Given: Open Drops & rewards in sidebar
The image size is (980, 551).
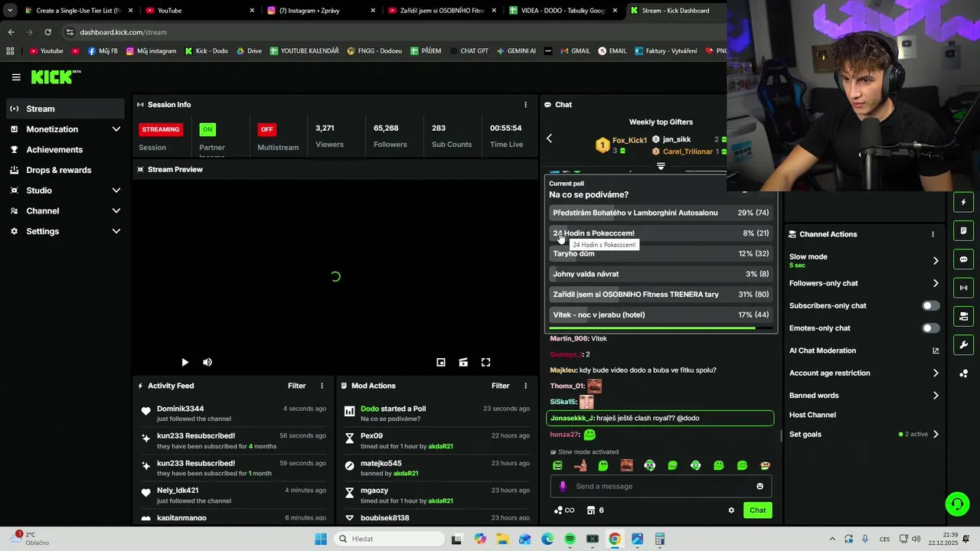Looking at the screenshot, I should (64, 170).
